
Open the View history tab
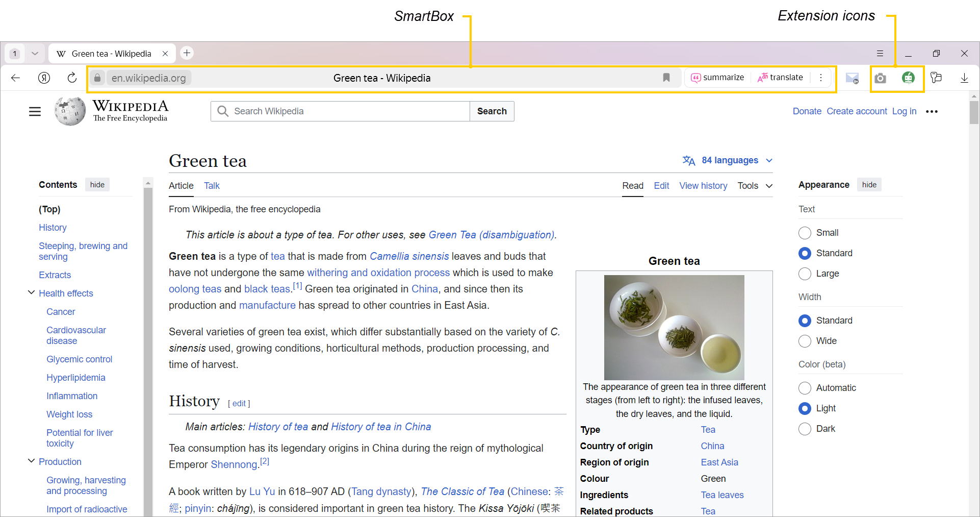pyautogui.click(x=703, y=186)
